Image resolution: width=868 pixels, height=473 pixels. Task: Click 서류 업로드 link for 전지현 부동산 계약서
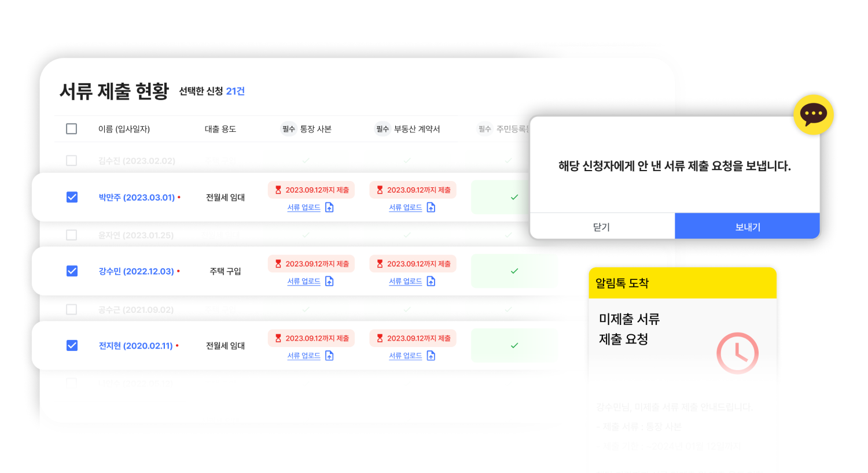[406, 356]
